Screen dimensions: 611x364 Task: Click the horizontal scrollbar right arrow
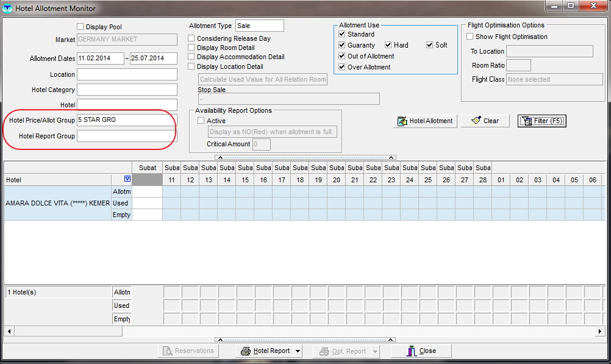point(600,331)
